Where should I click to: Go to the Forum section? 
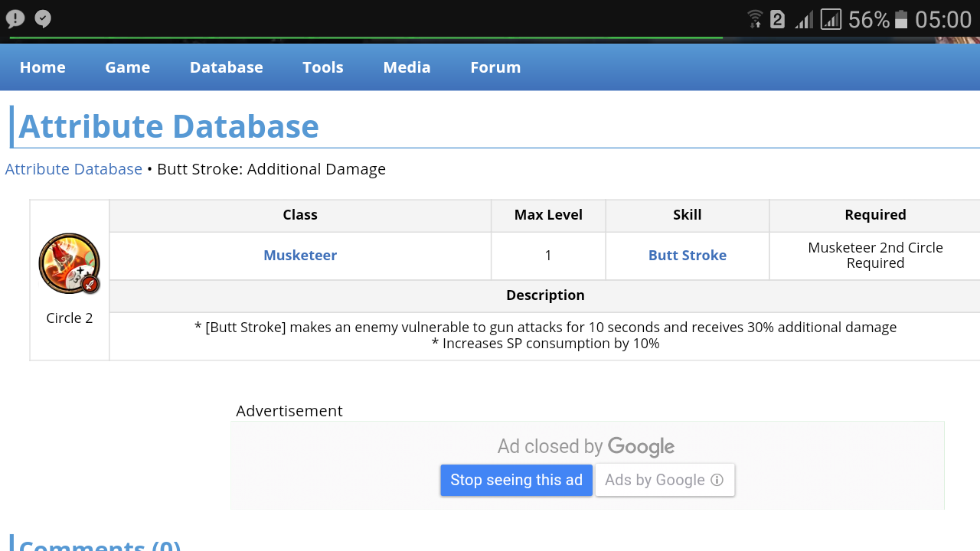495,67
